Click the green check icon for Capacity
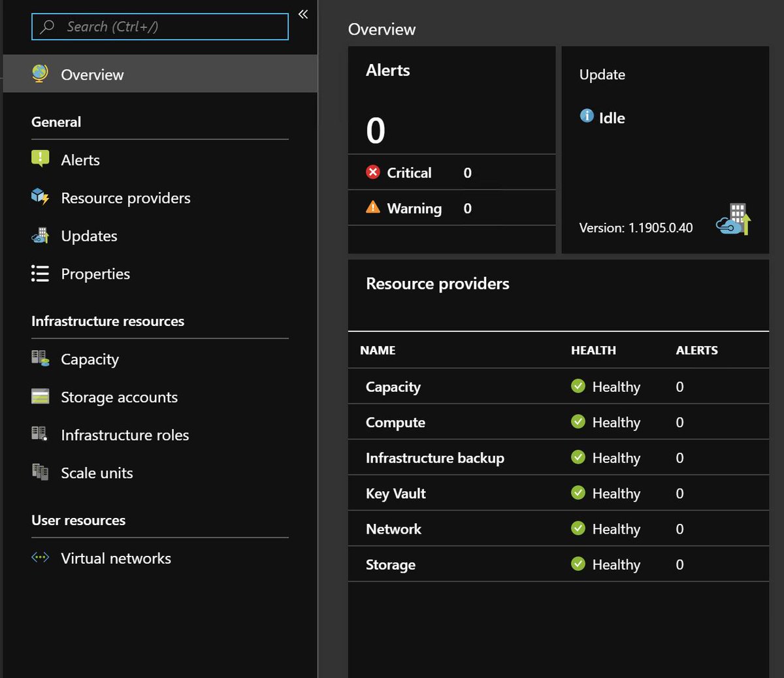Screen dimensions: 784x678 (x=578, y=386)
